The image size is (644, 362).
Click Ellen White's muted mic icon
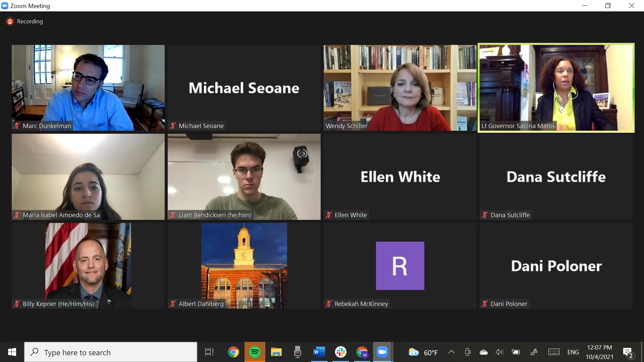[x=329, y=215]
